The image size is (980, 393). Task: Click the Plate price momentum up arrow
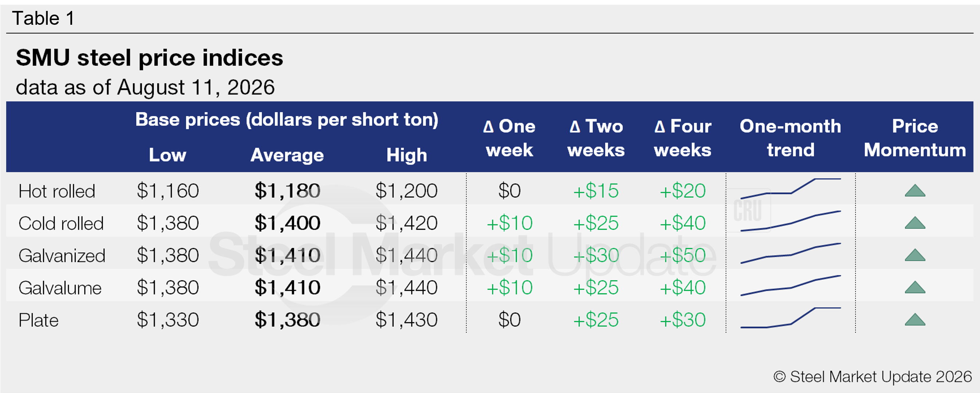(914, 319)
